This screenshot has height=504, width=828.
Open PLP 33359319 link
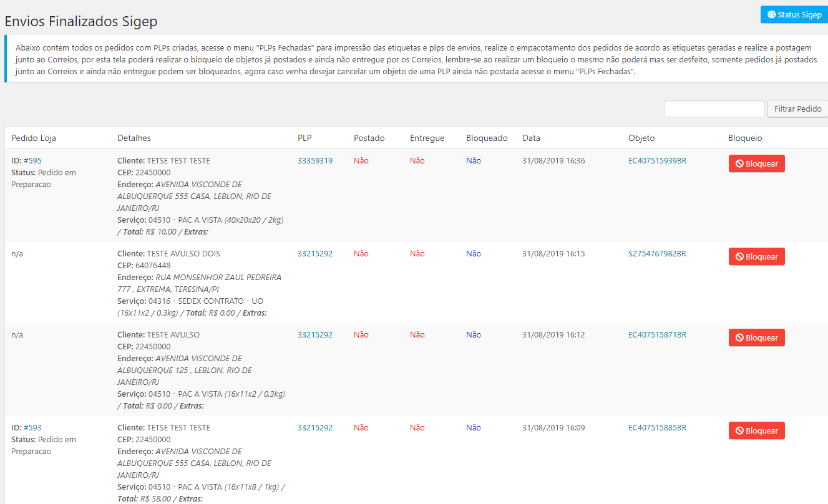click(315, 160)
